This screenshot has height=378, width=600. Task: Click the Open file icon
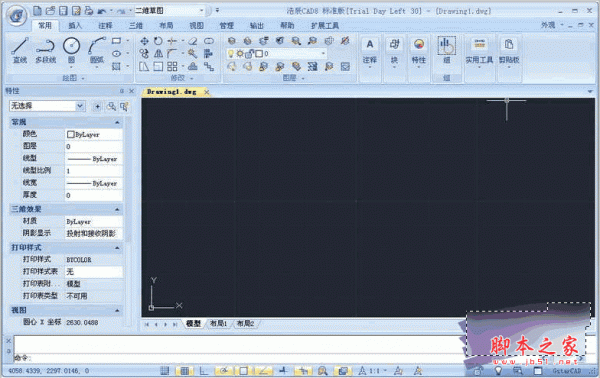(50, 11)
